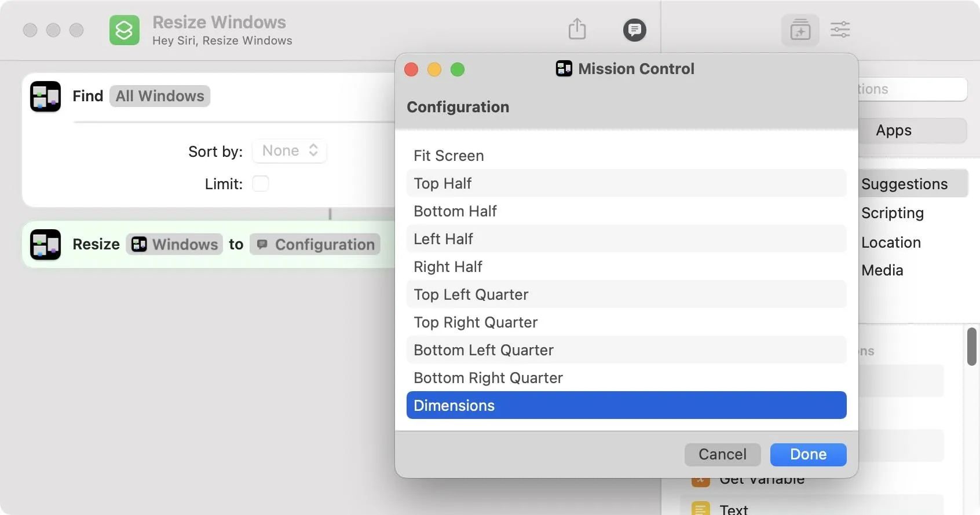The height and width of the screenshot is (515, 980).
Task: Confirm with the Done button
Action: pyautogui.click(x=808, y=454)
